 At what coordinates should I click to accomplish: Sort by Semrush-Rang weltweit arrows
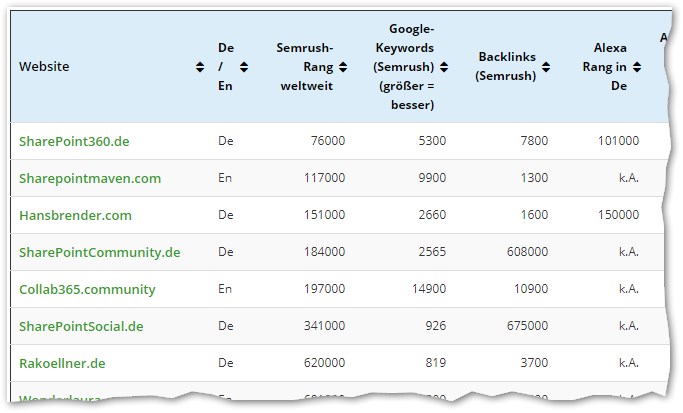(343, 67)
